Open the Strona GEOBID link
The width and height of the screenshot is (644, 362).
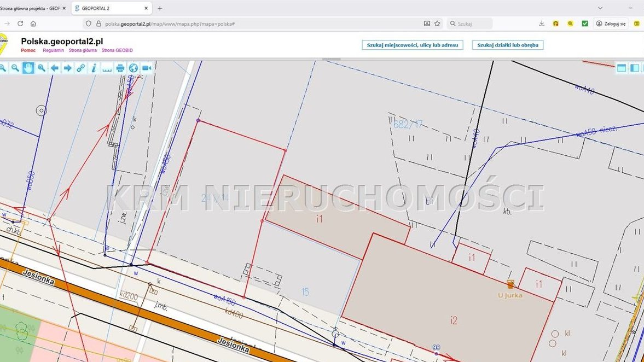[x=117, y=50]
